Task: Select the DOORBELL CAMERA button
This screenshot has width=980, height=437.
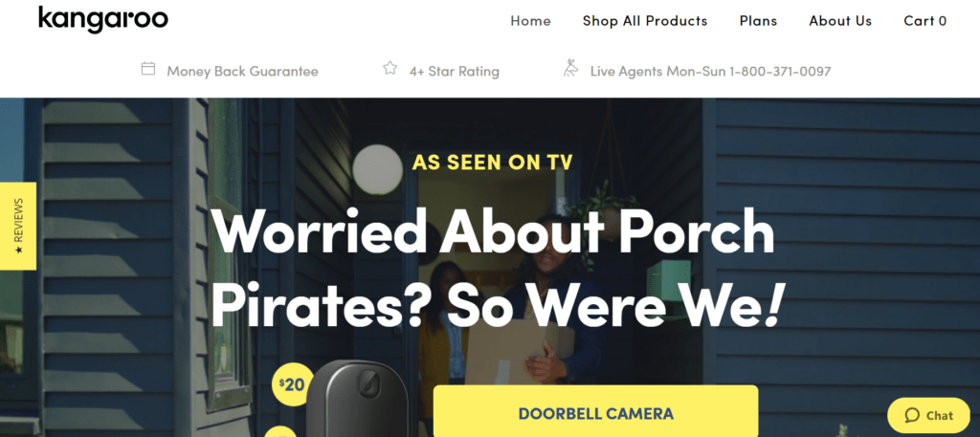Action: (x=595, y=411)
